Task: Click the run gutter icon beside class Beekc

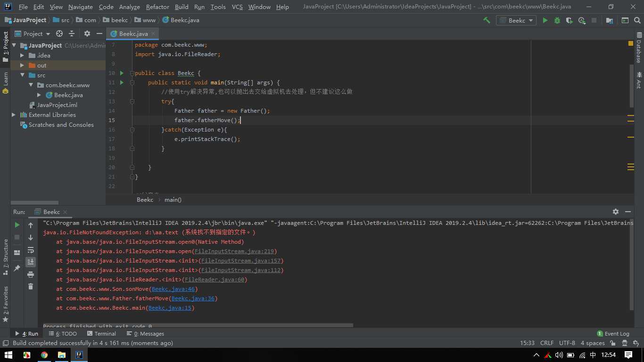Action: [x=122, y=73]
